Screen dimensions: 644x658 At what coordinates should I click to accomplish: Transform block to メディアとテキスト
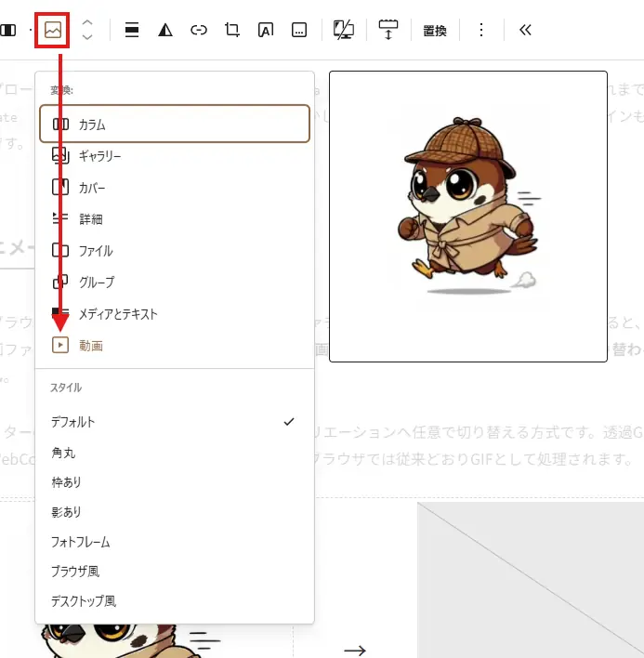coord(175,313)
